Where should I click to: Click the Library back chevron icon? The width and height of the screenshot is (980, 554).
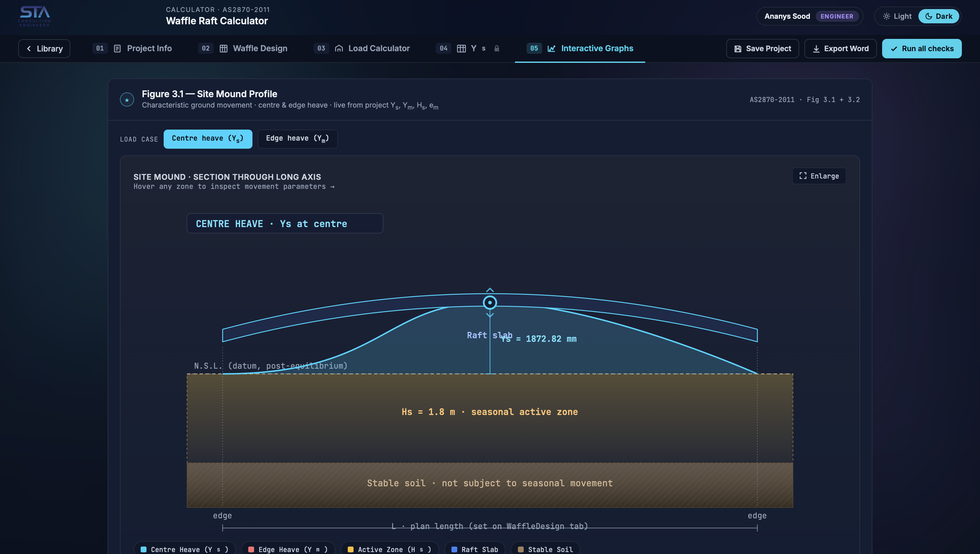(29, 49)
